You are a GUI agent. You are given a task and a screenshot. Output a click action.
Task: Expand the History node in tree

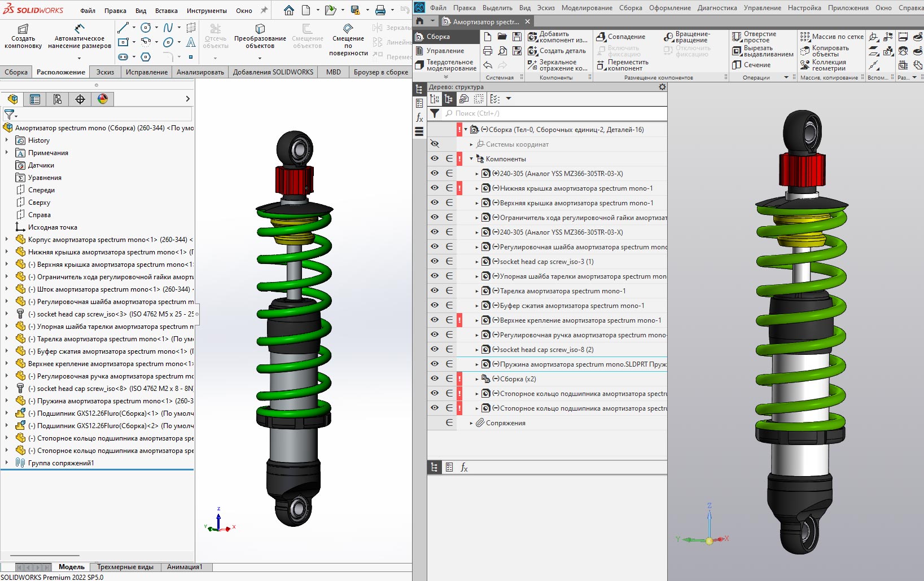coord(7,140)
